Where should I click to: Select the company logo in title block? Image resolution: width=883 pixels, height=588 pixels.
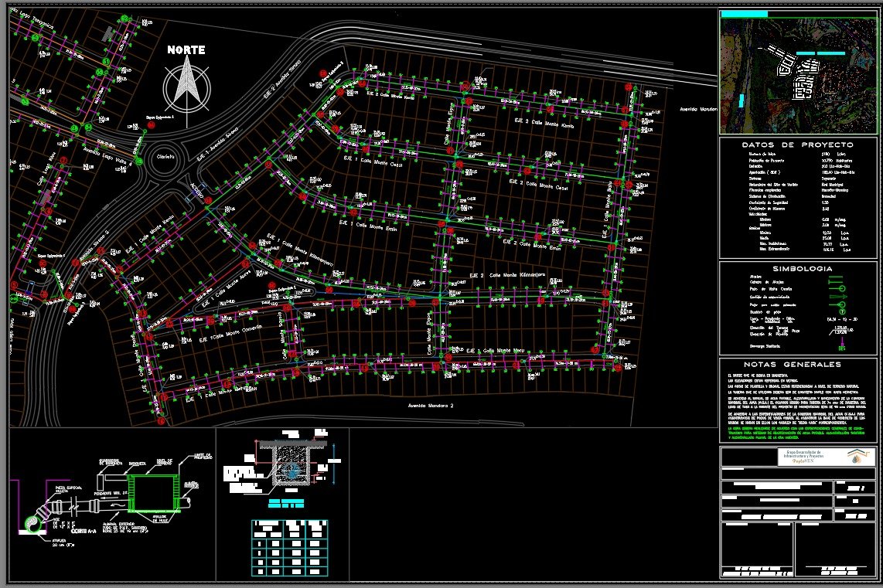[854, 456]
